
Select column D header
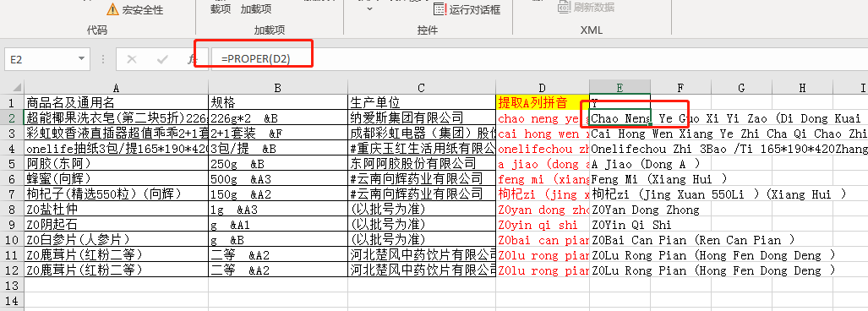coord(543,87)
